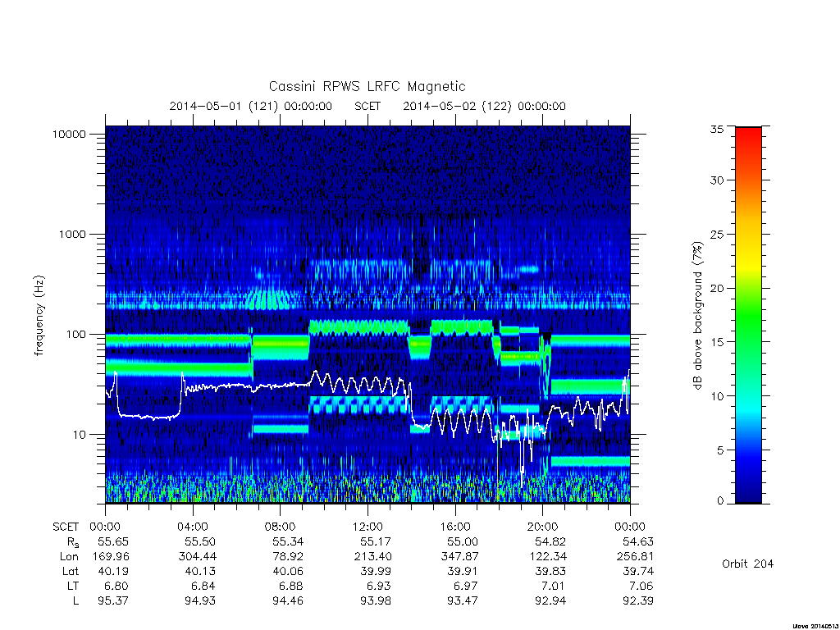The image size is (840, 630).
Task: Click the 1000 frequency tick label
Action: click(72, 235)
